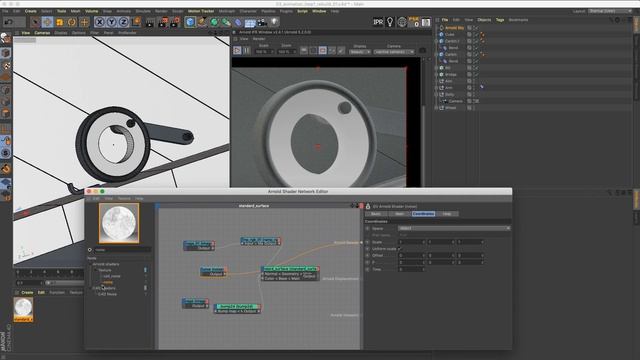
Task: Click the Floor grid object icon
Action: pyautogui.click(x=250, y=22)
